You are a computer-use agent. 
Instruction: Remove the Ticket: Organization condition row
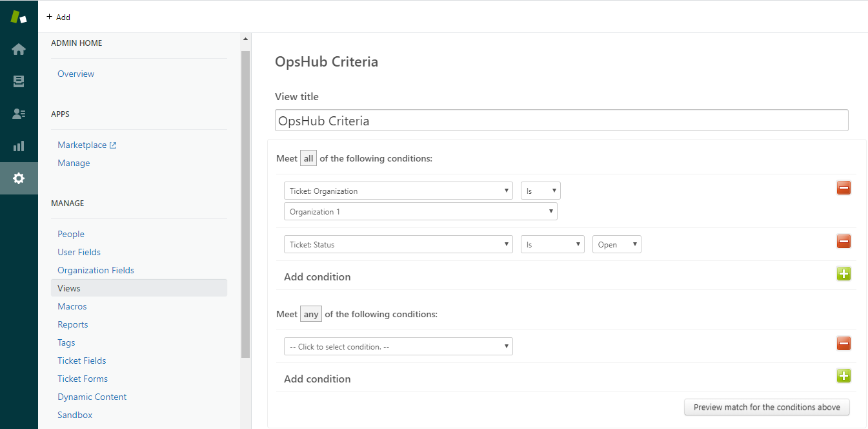pos(843,188)
